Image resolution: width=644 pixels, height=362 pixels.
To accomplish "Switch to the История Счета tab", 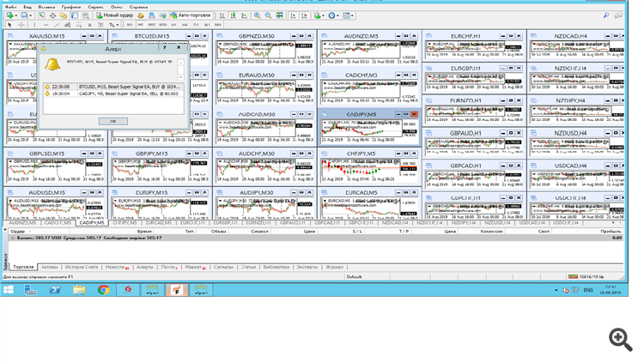I will 82,267.
